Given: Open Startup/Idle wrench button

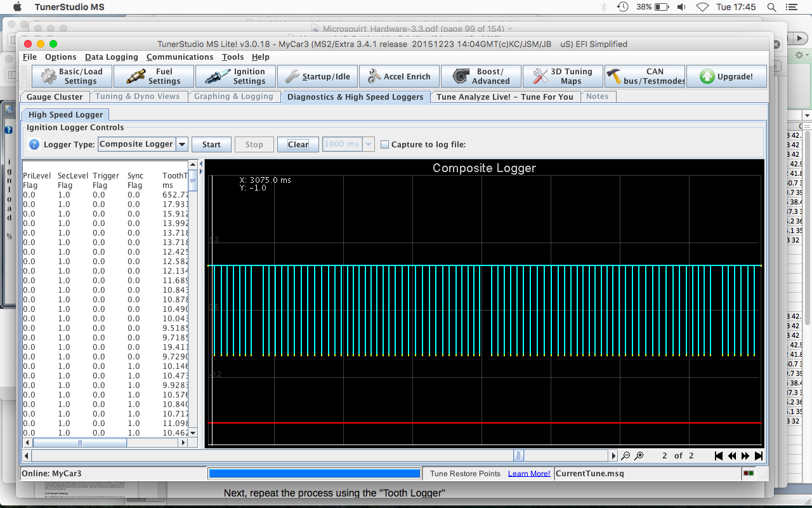Looking at the screenshot, I should click(317, 76).
